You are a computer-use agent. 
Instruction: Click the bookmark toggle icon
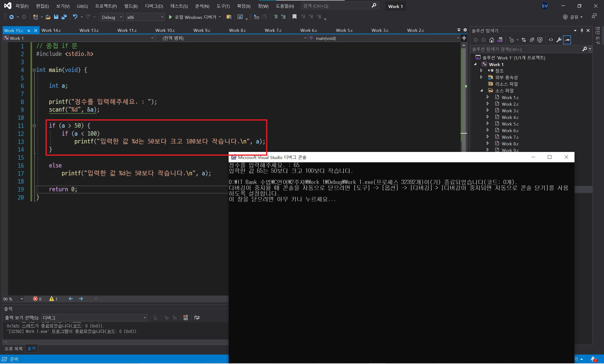click(294, 17)
